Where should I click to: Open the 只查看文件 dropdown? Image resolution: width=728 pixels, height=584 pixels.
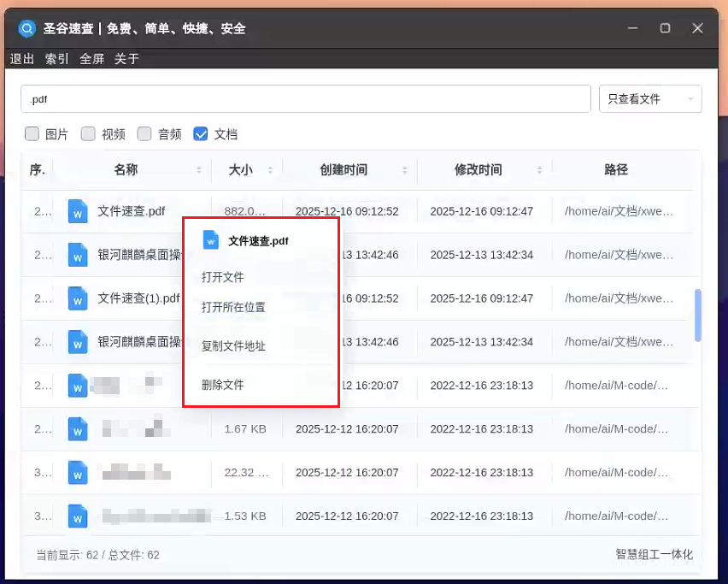(x=650, y=99)
